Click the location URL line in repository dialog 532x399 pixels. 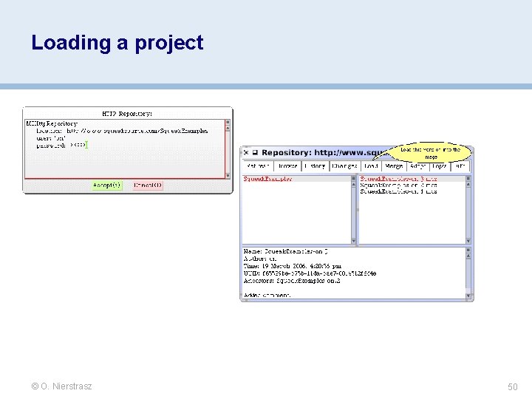[122, 131]
